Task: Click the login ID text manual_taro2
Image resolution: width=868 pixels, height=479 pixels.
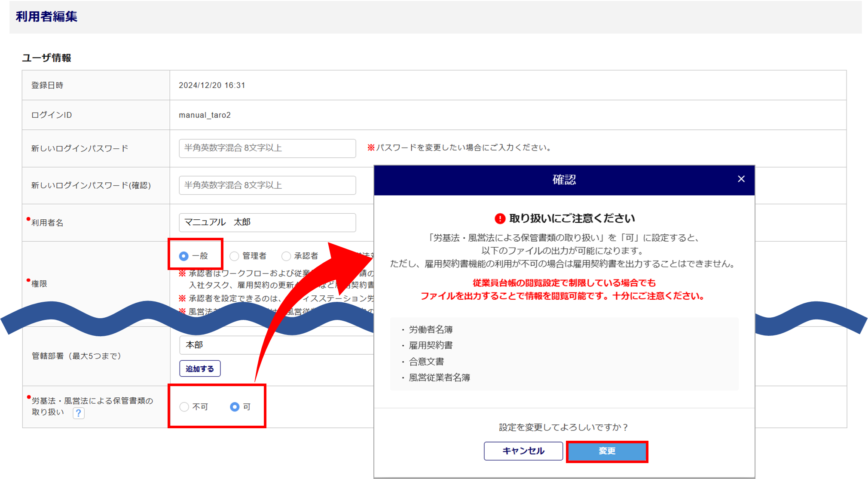Action: tap(205, 115)
